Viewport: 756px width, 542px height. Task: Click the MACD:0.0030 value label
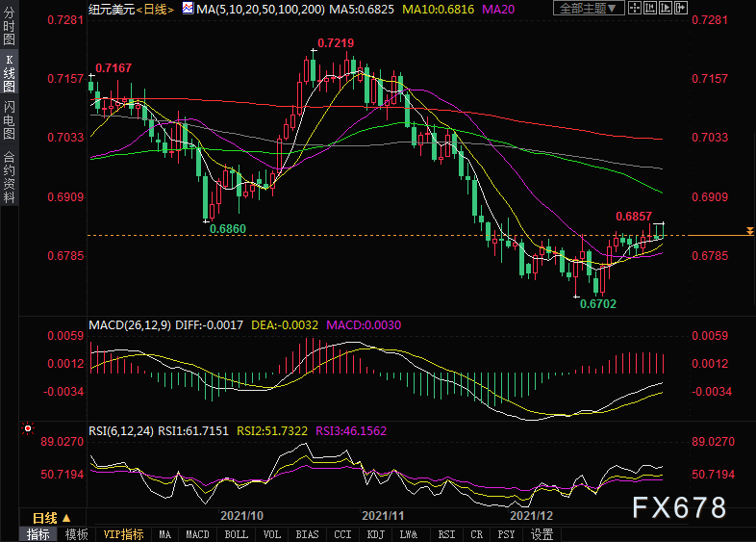pyautogui.click(x=364, y=325)
